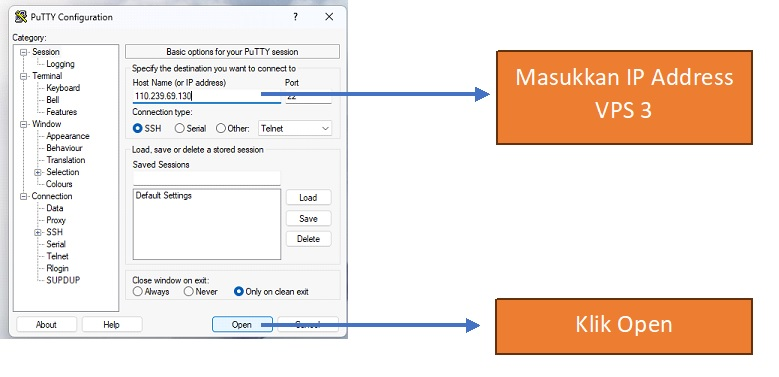Viewport: 779px width, 377px height.
Task: Click the Saved Sessions name field
Action: [207, 178]
